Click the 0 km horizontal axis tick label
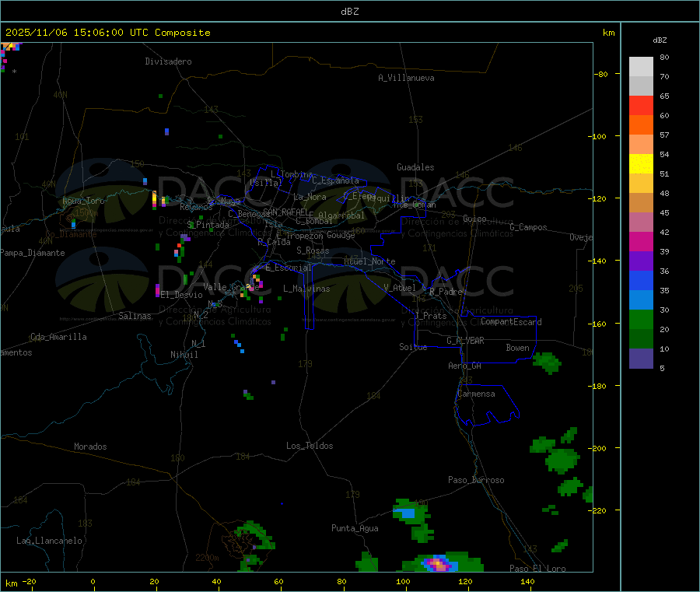 click(93, 581)
